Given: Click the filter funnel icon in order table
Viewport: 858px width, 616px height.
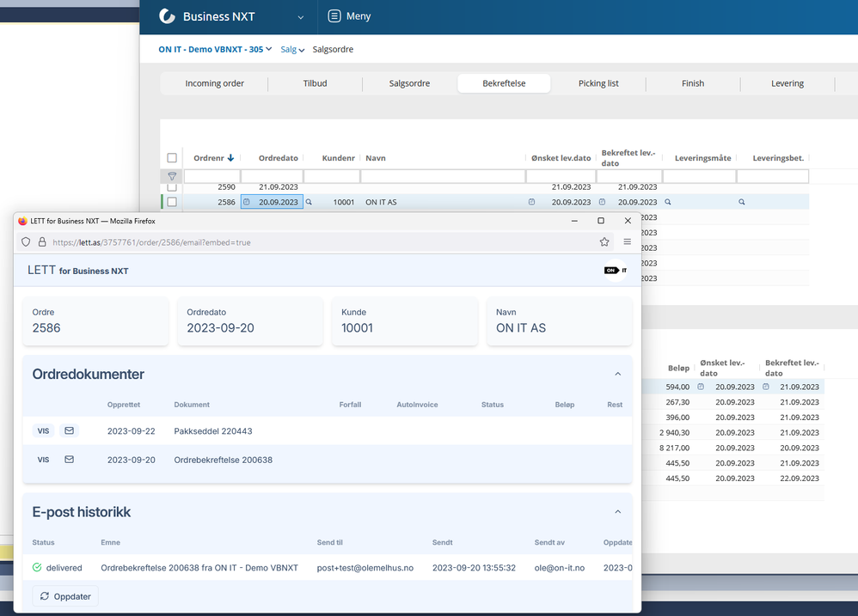Looking at the screenshot, I should point(172,176).
